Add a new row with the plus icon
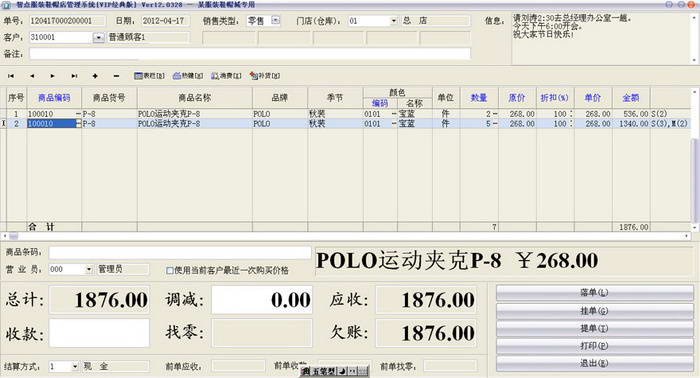Viewport: 700px width, 378px height. [x=95, y=76]
